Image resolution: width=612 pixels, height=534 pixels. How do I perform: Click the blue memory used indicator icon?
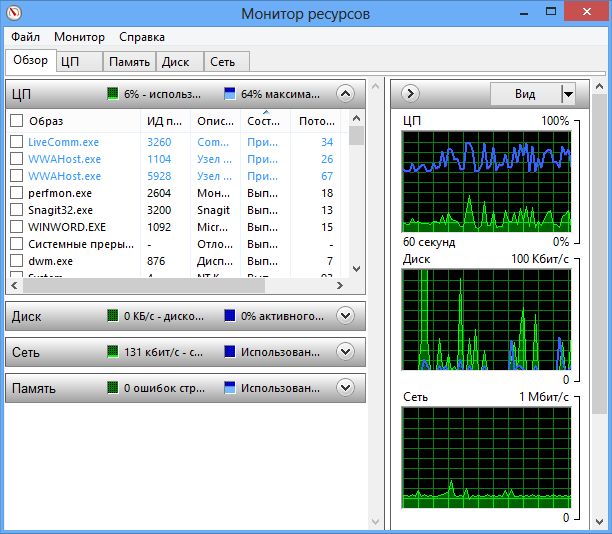(x=231, y=388)
